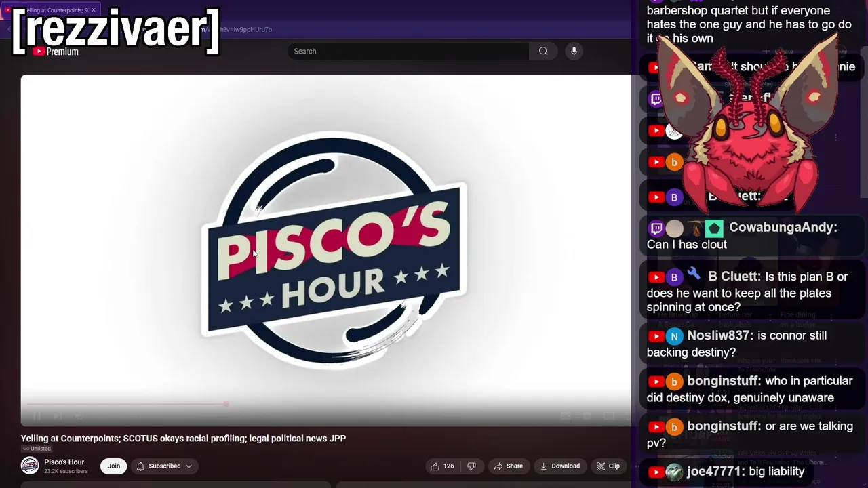
Task: Click 'did destiny dox, genuinely unaware' chat text
Action: (741, 398)
